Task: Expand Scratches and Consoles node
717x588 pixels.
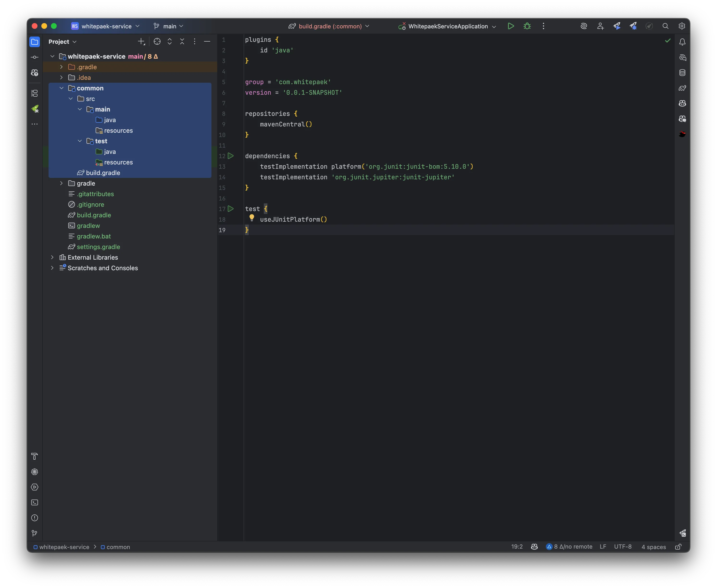Action: coord(52,268)
